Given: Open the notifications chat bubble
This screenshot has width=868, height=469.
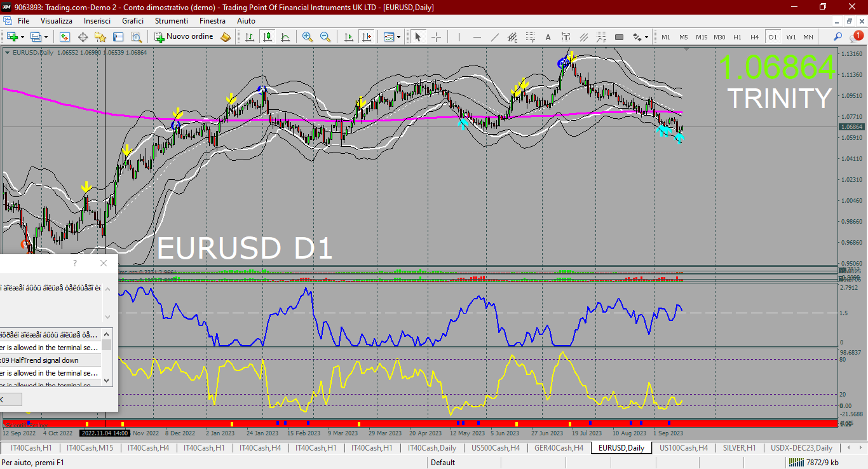Looking at the screenshot, I should [x=855, y=37].
